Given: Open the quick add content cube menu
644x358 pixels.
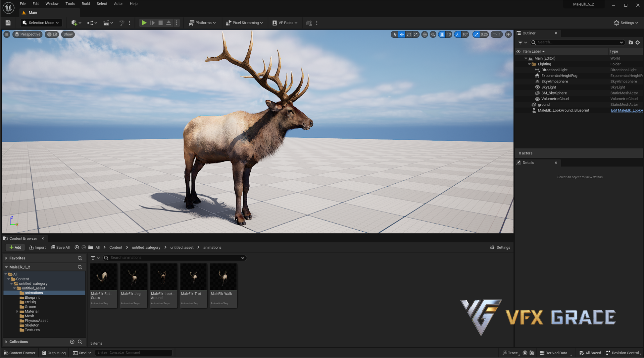Looking at the screenshot, I should pos(76,23).
